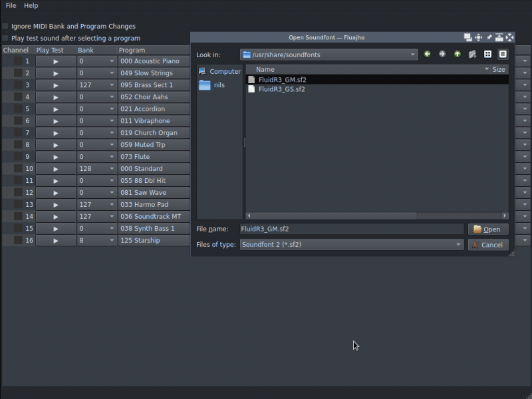
Task: Open the Help menu
Action: pyautogui.click(x=31, y=6)
